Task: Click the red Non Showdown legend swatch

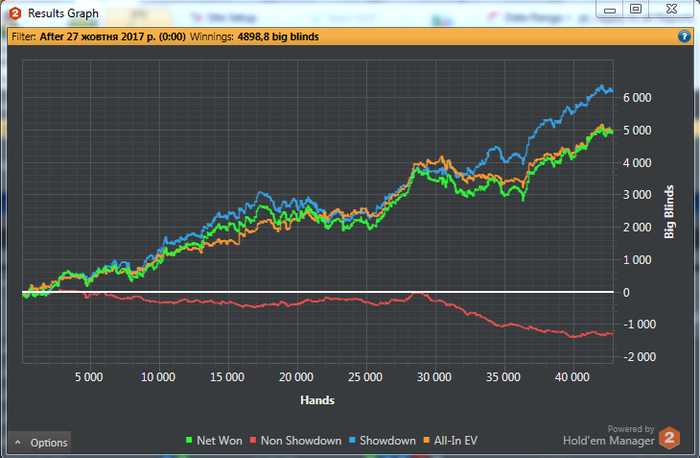Action: (x=253, y=440)
